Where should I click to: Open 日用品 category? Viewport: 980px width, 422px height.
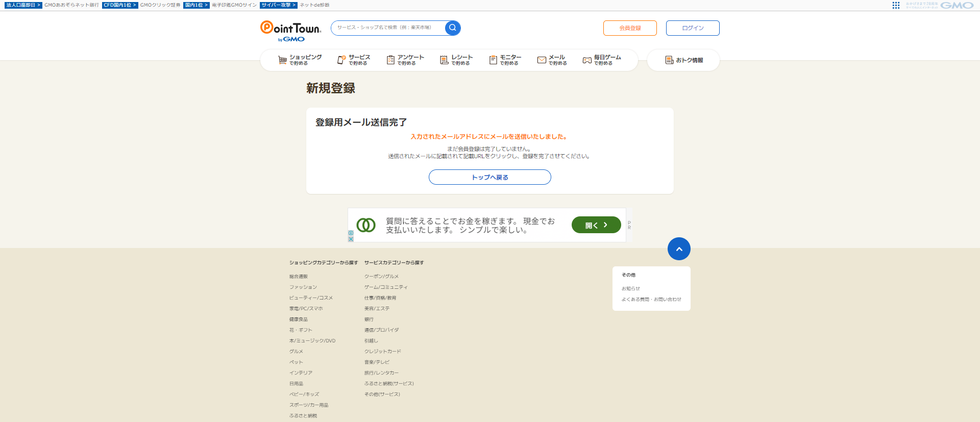tap(296, 384)
